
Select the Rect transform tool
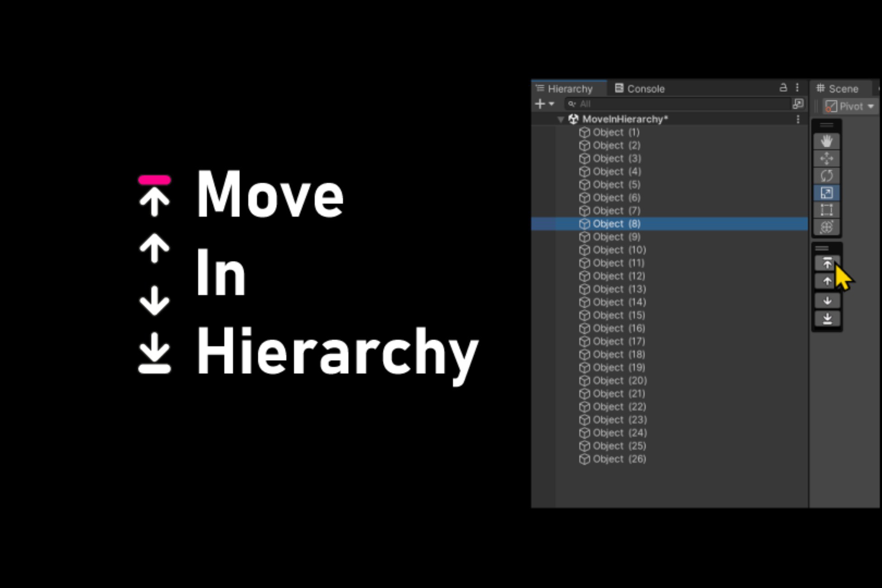point(826,210)
